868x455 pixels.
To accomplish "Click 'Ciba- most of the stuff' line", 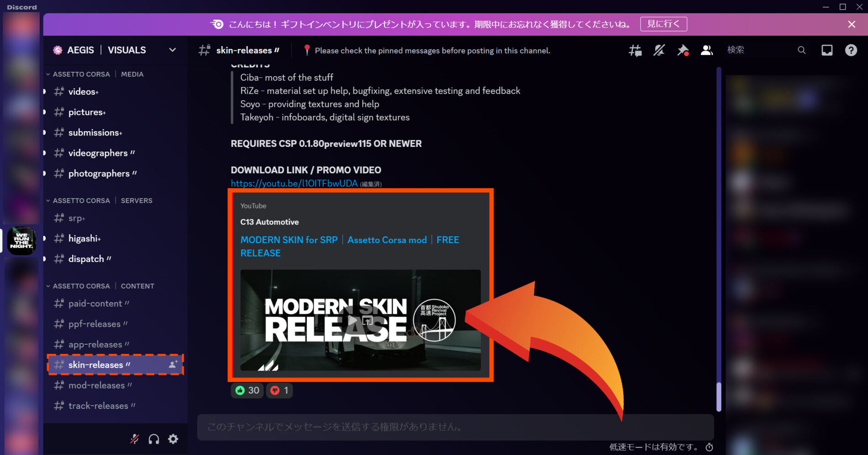I will [x=287, y=77].
